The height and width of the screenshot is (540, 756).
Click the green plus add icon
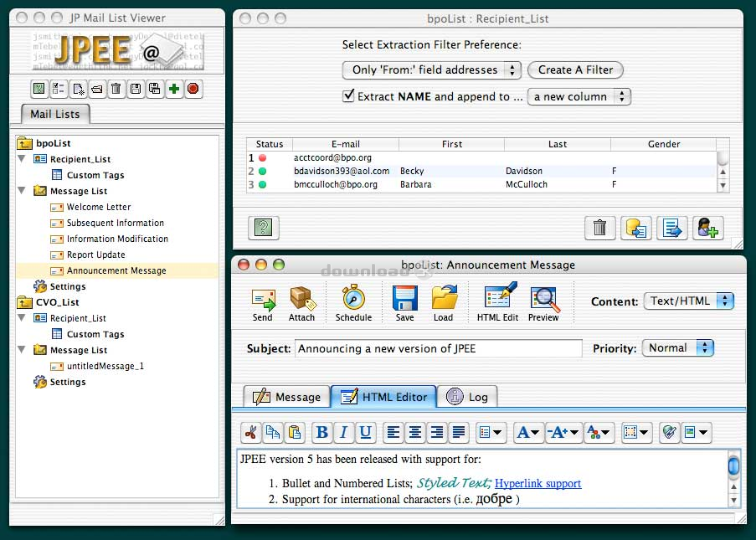click(x=174, y=89)
